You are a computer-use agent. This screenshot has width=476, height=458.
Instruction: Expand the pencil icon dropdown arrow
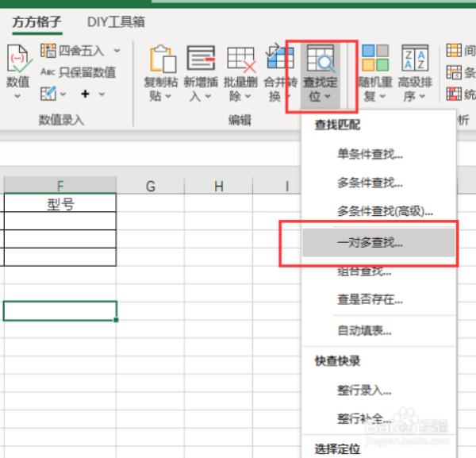click(x=63, y=94)
